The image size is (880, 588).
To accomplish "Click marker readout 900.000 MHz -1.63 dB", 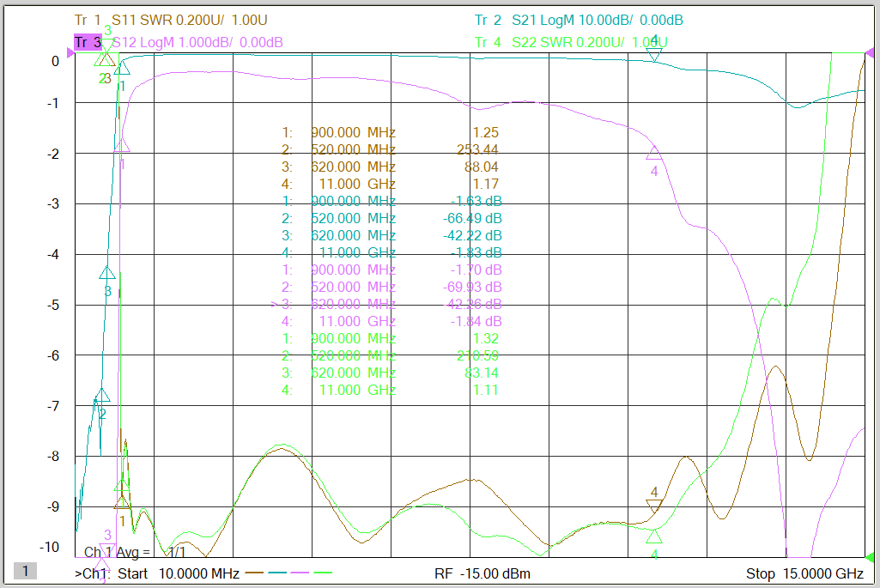I will [391, 201].
